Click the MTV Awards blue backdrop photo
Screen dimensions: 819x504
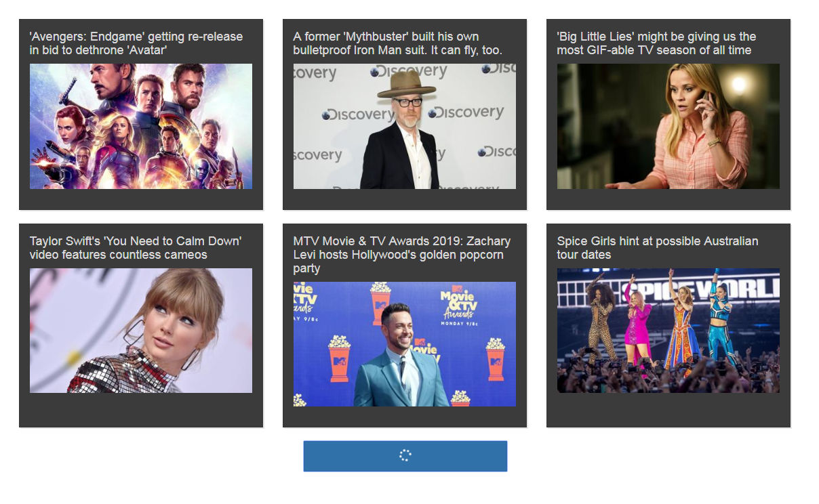pos(405,344)
